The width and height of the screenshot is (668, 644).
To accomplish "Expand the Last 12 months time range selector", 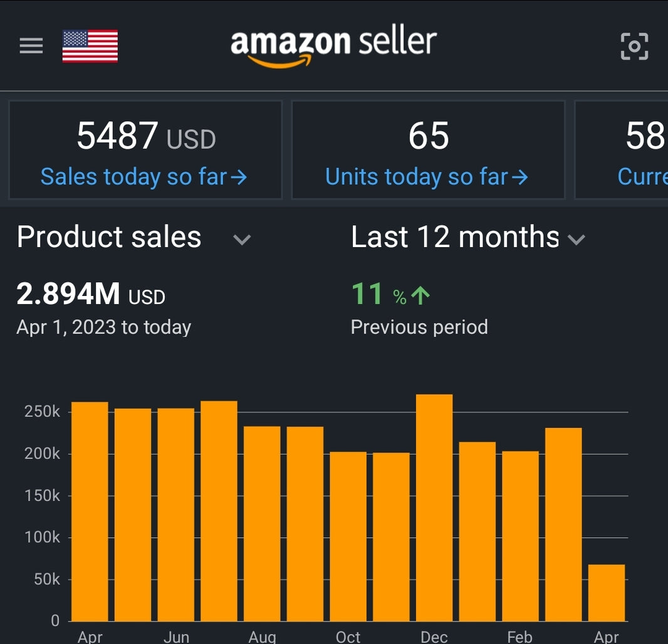I will pyautogui.click(x=577, y=240).
